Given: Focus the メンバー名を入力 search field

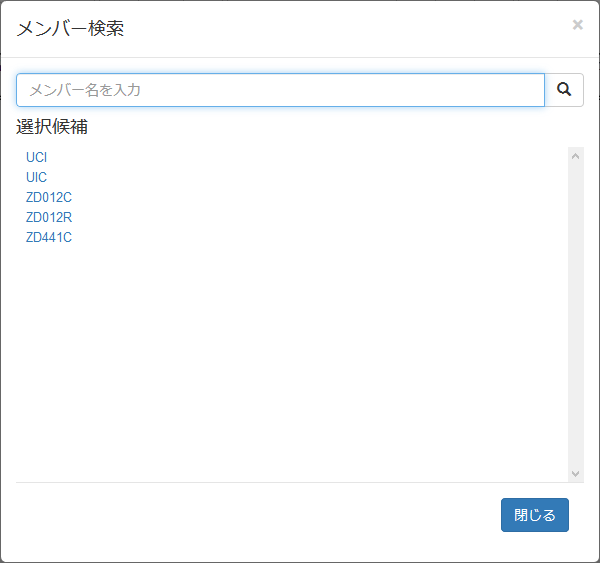Looking at the screenshot, I should click(280, 90).
